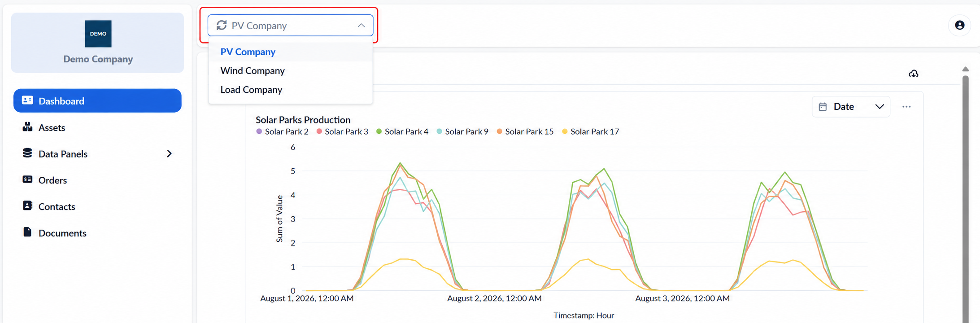Toggle Solar Park 17 legend series

tap(591, 131)
